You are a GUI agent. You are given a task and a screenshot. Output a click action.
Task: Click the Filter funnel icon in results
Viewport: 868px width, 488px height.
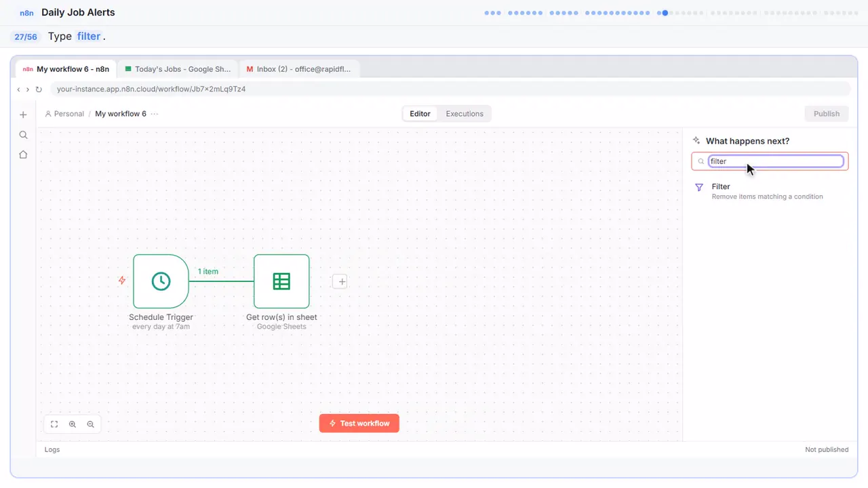699,188
